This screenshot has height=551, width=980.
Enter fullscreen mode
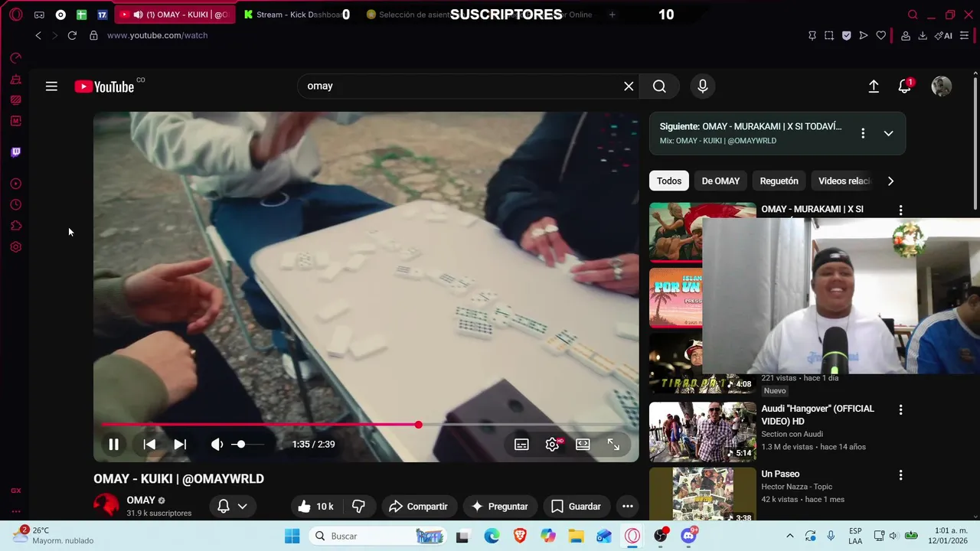coord(613,445)
